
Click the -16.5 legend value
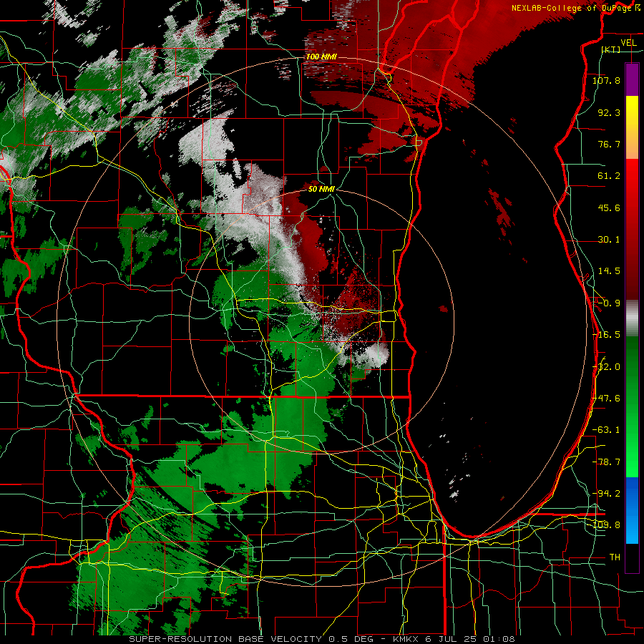coord(606,335)
